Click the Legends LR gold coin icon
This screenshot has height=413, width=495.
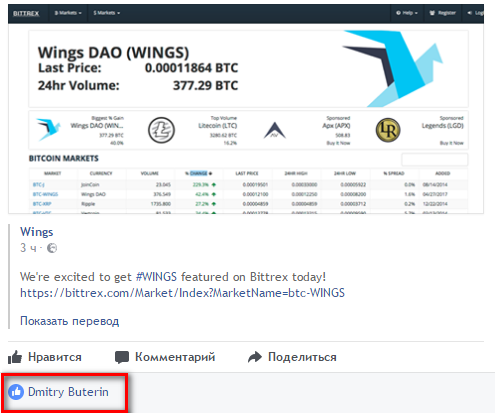388,130
